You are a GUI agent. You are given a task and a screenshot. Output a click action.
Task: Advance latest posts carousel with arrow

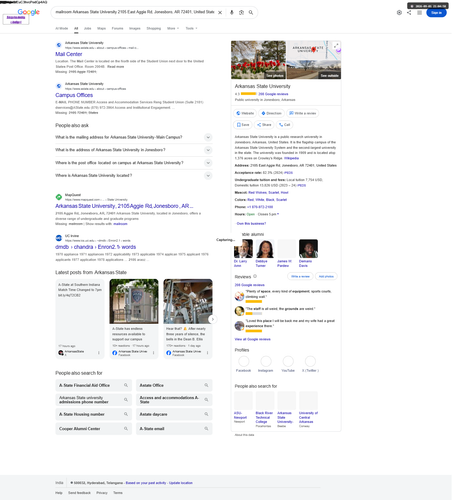coord(213,319)
